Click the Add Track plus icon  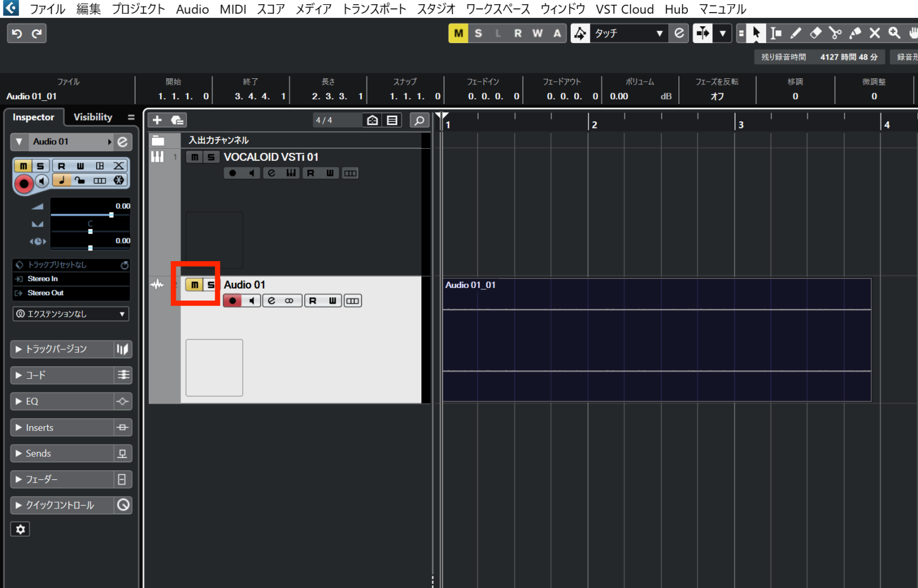pyautogui.click(x=157, y=120)
